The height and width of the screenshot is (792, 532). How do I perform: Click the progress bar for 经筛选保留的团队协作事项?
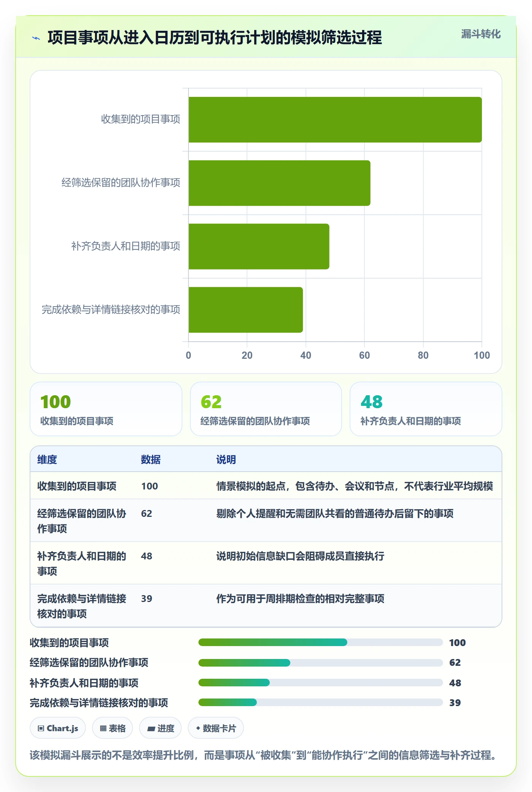320,663
